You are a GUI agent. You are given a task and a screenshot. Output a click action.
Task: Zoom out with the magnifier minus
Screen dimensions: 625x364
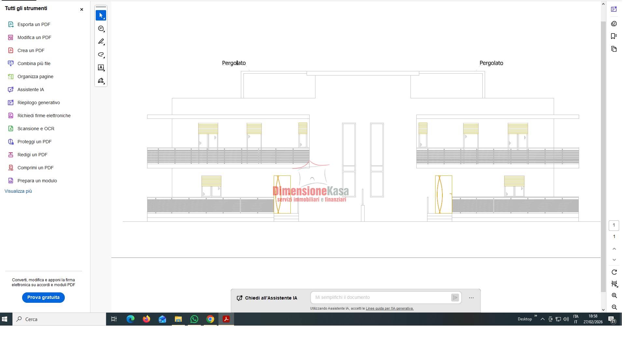(614, 307)
